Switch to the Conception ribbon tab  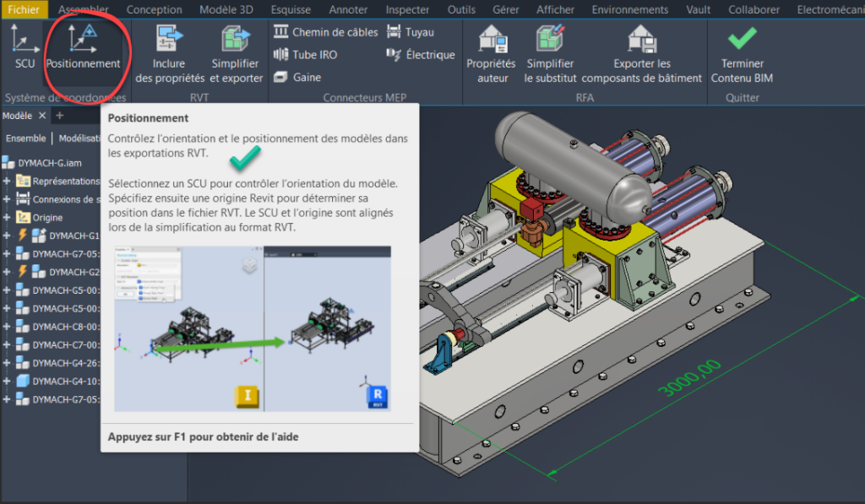point(154,9)
